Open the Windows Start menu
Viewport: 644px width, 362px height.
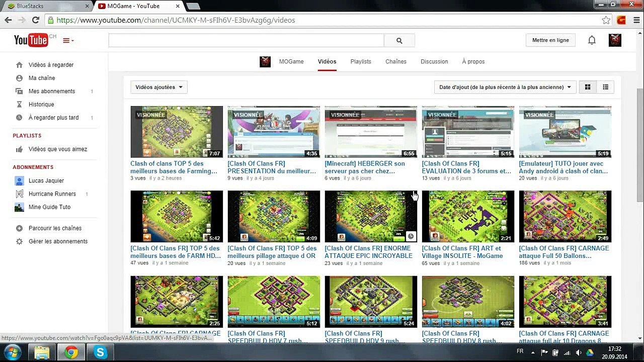pos(12,352)
